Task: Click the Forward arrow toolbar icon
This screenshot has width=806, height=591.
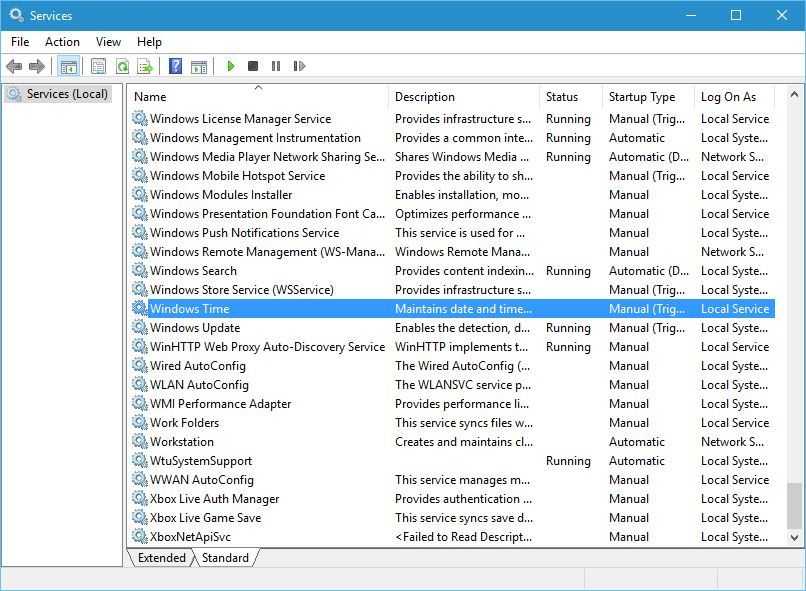Action: point(36,66)
